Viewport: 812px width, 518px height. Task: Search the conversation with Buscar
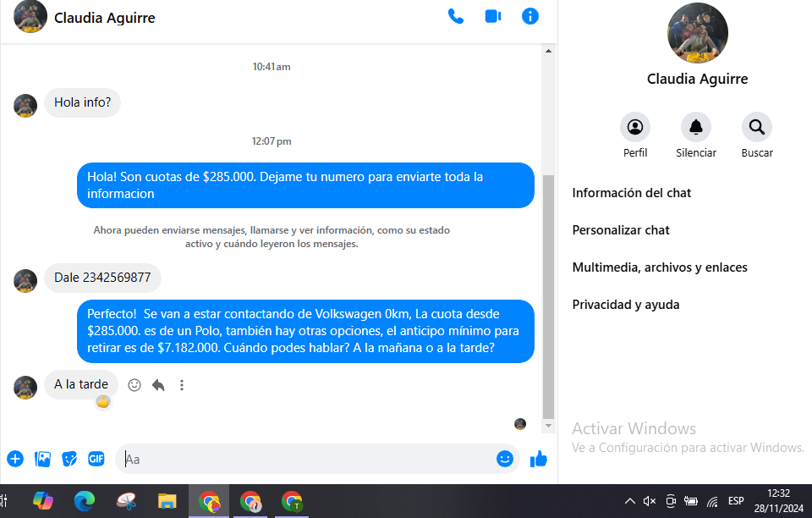click(757, 128)
